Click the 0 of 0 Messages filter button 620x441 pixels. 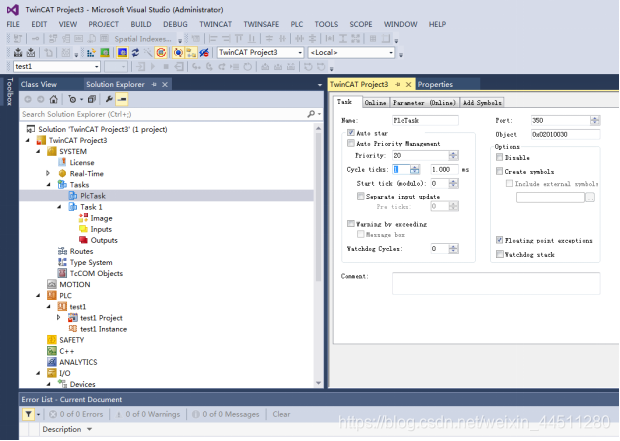tap(226, 414)
